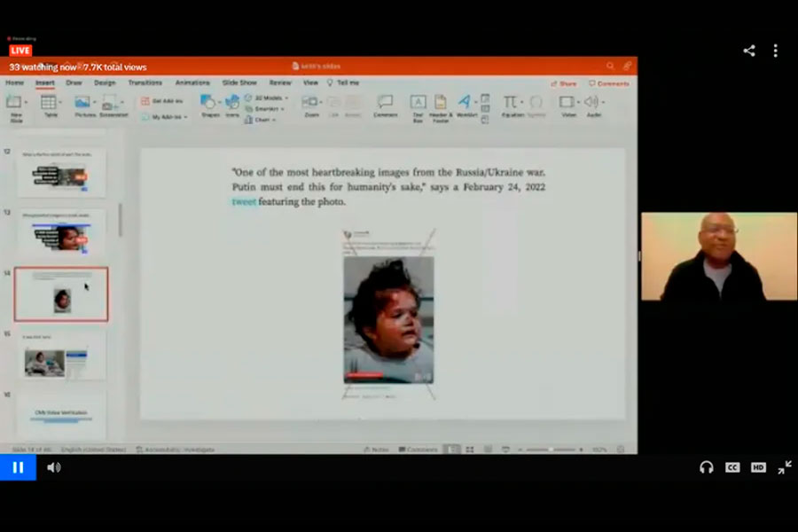Select slide 13 thumbnail
The image size is (798, 532).
[61, 234]
